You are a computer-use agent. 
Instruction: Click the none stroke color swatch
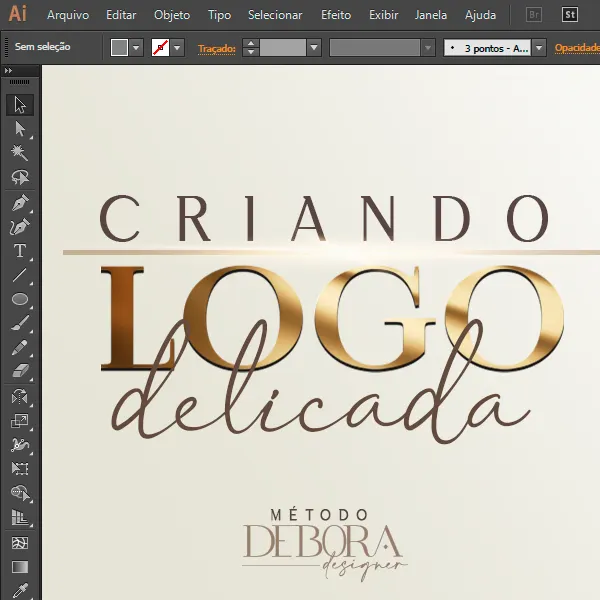[x=160, y=48]
